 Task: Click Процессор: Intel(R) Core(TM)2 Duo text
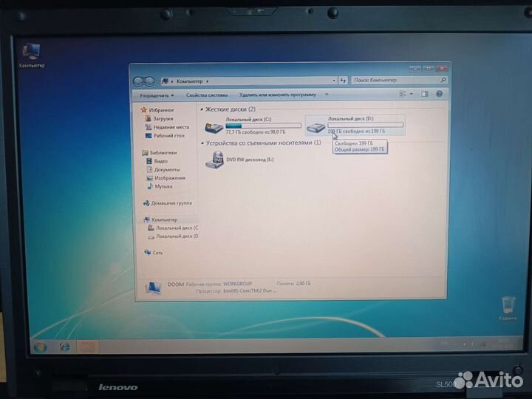[x=236, y=291]
